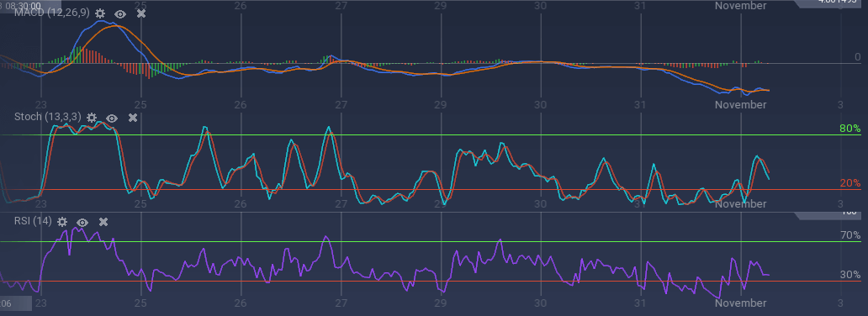Click the 30% RSI level label
This screenshot has height=316, width=868.
coord(849,274)
